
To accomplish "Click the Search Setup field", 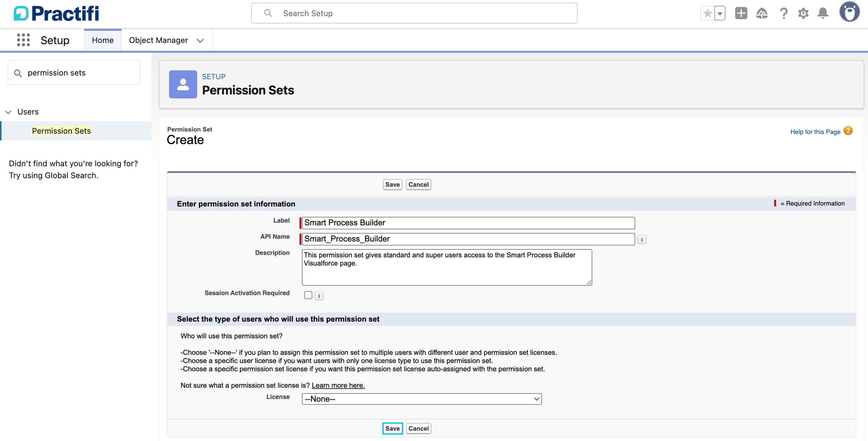I will point(414,13).
